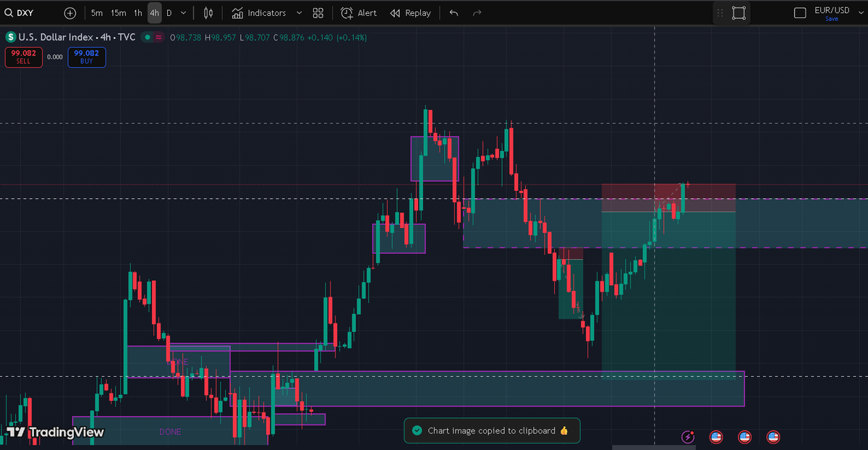Click the blue 99.082 BUY button
868x450 pixels.
[87, 57]
